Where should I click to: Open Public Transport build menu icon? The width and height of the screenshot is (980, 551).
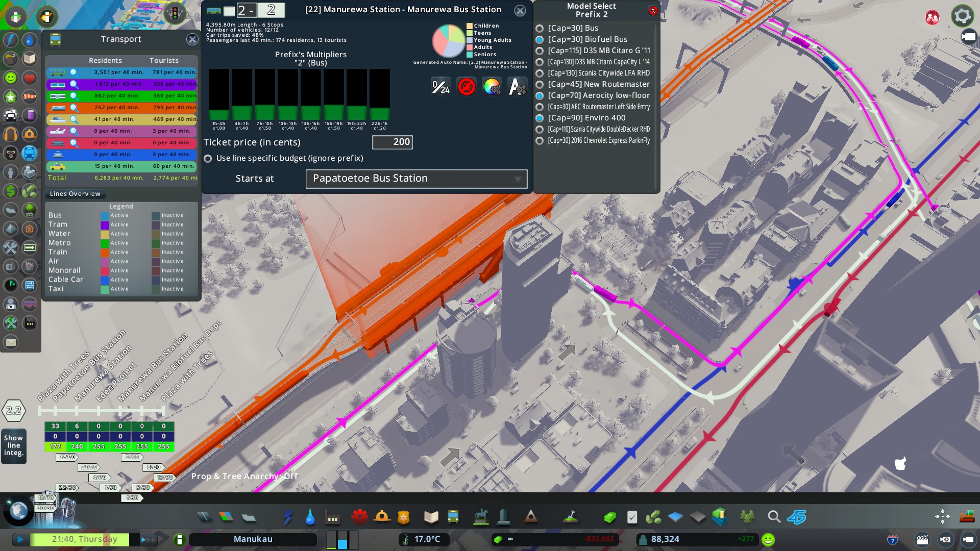453,517
